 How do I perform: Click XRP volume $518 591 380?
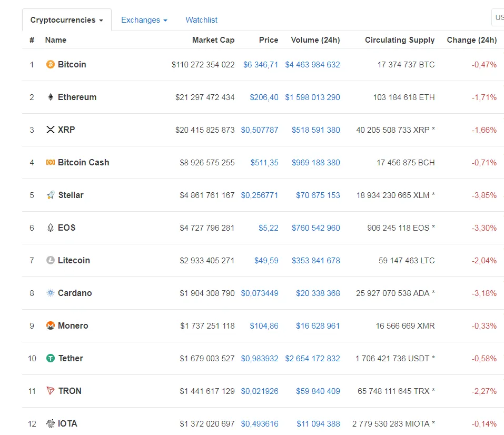[316, 130]
